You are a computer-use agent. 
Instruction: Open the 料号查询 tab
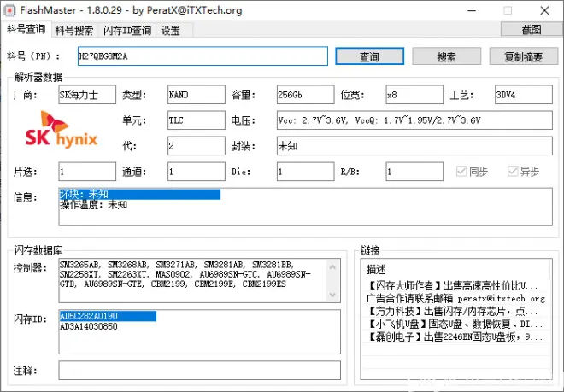coord(26,29)
